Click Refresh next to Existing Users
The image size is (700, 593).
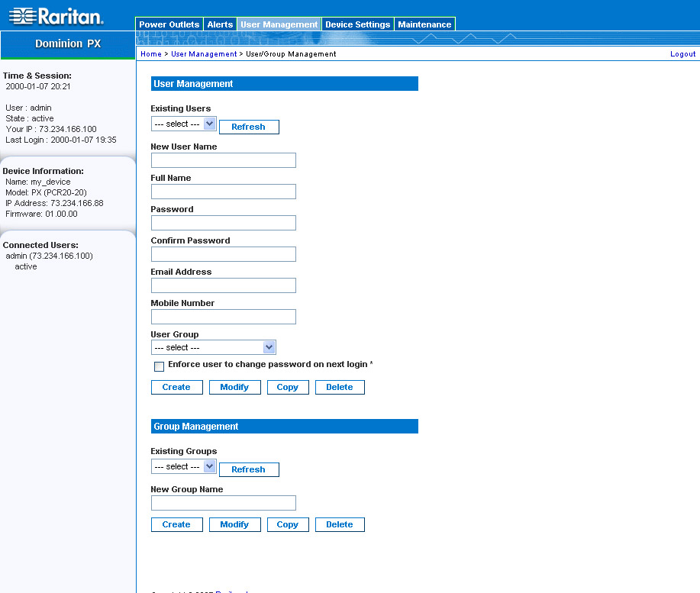click(x=249, y=127)
